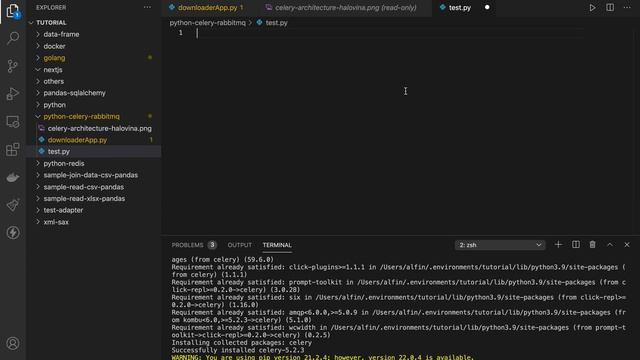This screenshot has height=360, width=640.
Task: Expand the python folder
Action: click(x=54, y=105)
